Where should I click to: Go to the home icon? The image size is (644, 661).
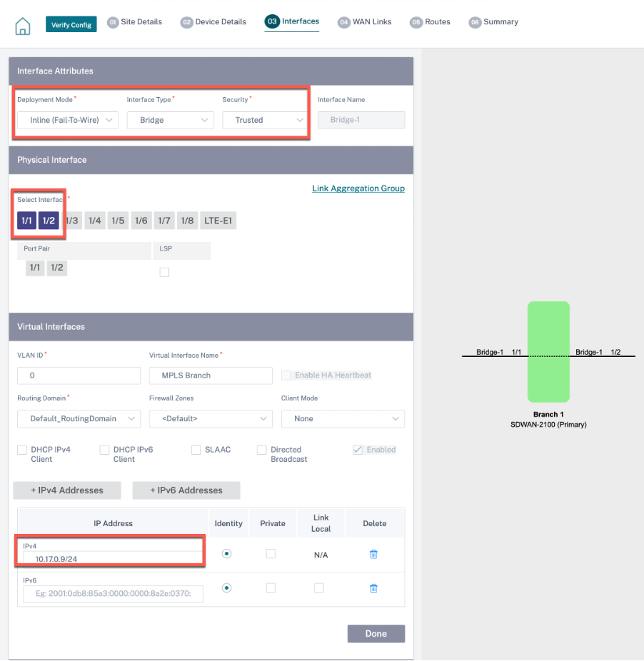pos(23,26)
